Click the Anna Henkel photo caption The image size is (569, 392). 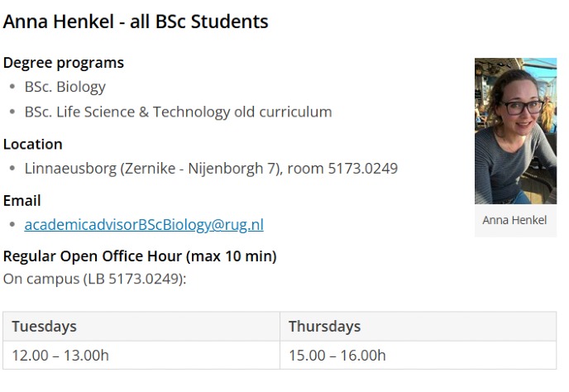pos(514,221)
